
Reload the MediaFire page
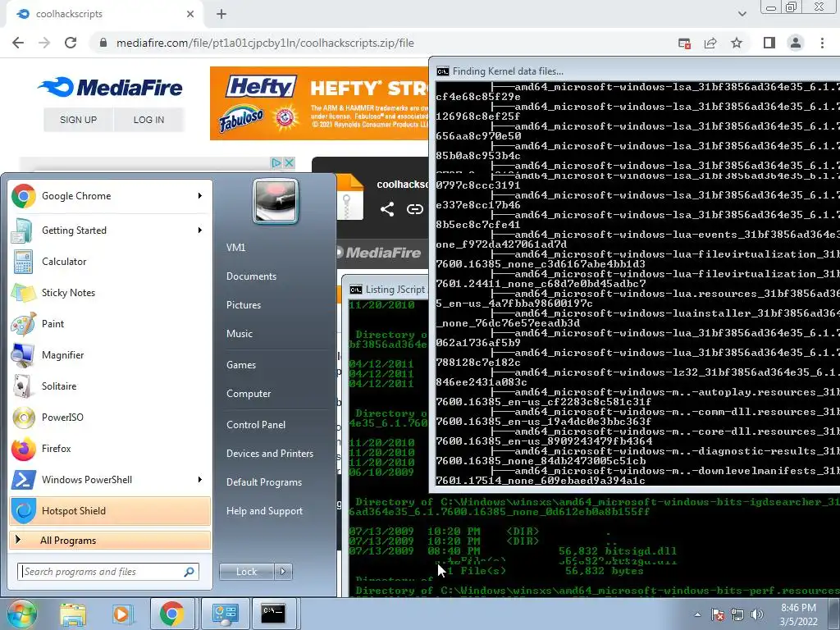(x=71, y=43)
